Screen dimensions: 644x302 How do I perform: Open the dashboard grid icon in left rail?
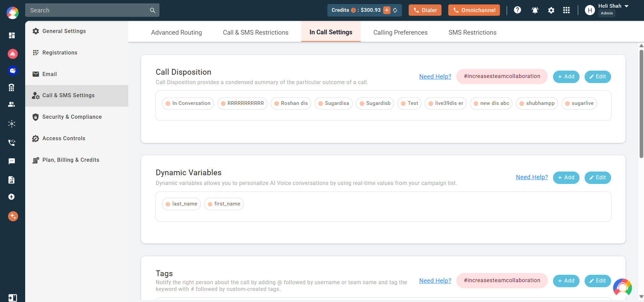(x=12, y=35)
